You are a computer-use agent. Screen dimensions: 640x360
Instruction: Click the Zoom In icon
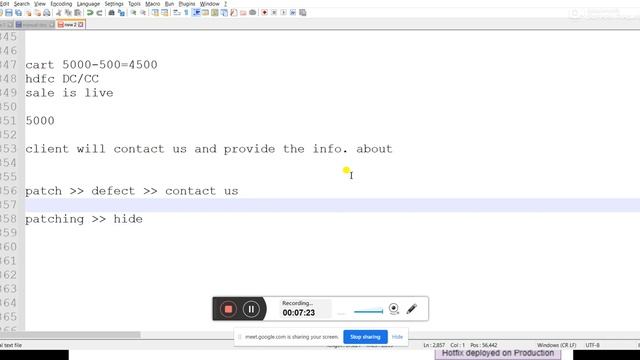point(133,13)
